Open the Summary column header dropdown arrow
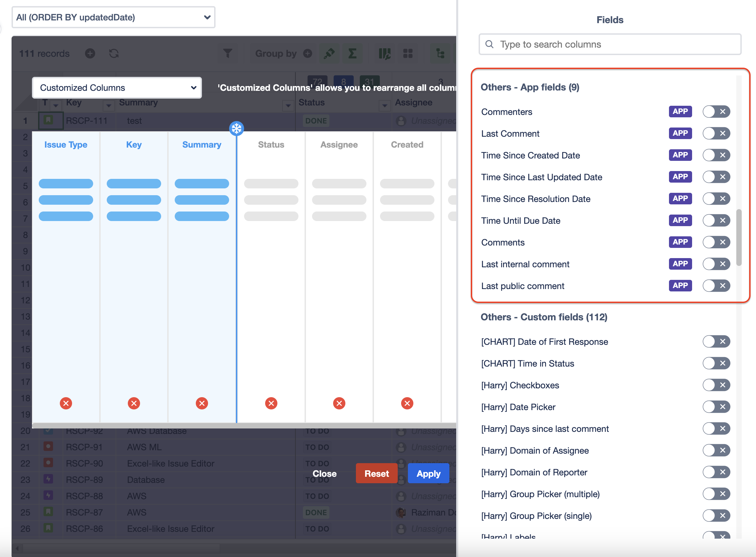 click(288, 105)
